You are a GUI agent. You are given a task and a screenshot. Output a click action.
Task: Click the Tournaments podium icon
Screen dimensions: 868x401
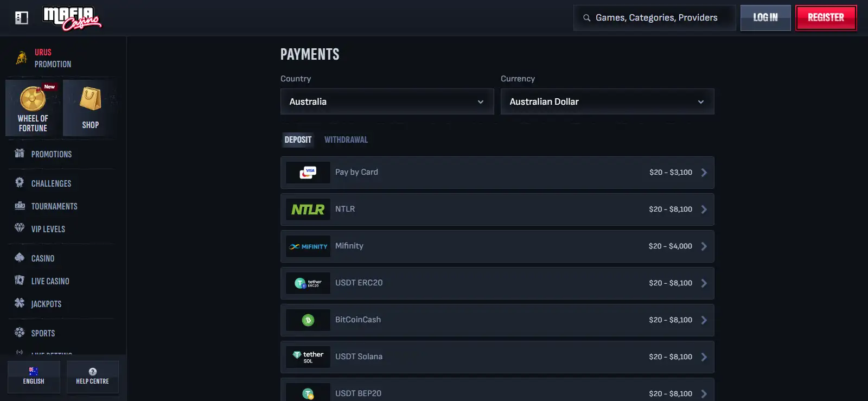pyautogui.click(x=20, y=206)
